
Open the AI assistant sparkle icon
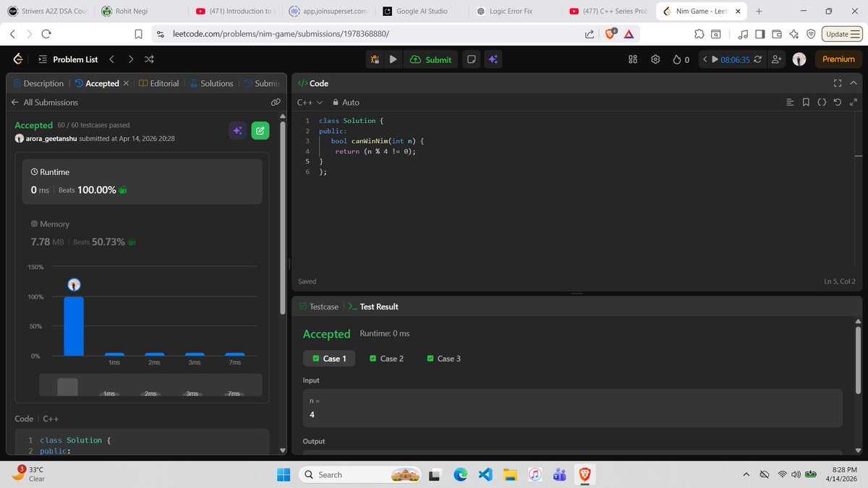pos(493,59)
